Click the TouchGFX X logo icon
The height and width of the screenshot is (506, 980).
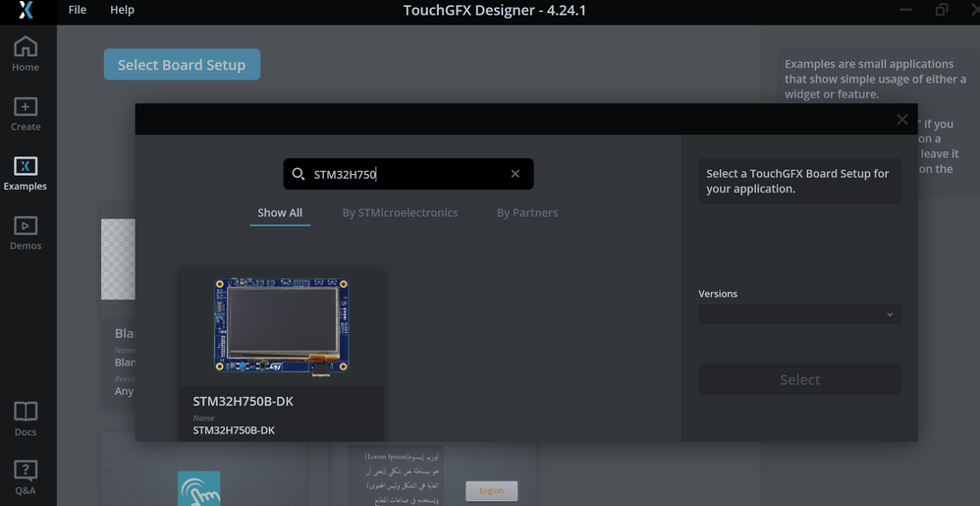click(x=26, y=10)
